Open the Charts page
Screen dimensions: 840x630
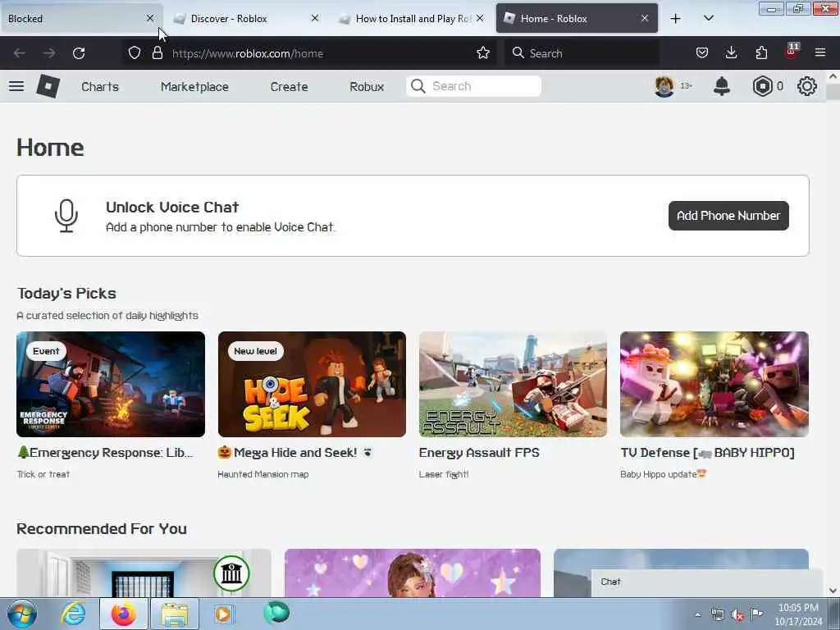point(100,87)
